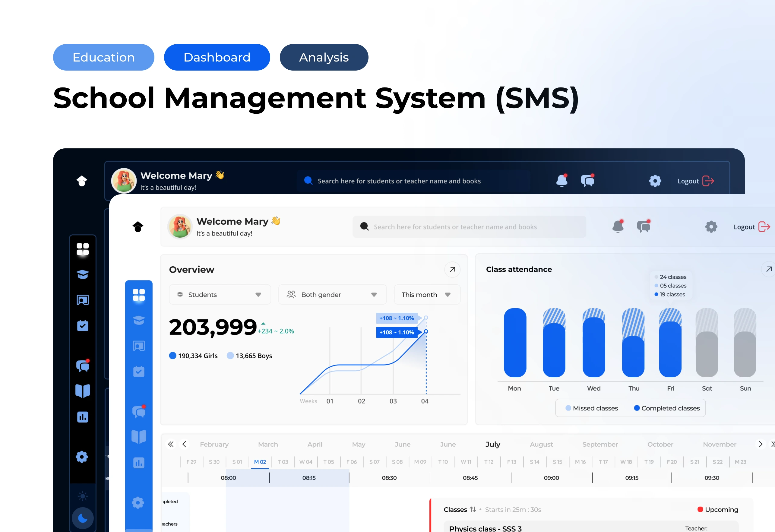Image resolution: width=775 pixels, height=532 pixels.
Task: Open chat messages icon in dark sidebar
Action: pyautogui.click(x=83, y=366)
